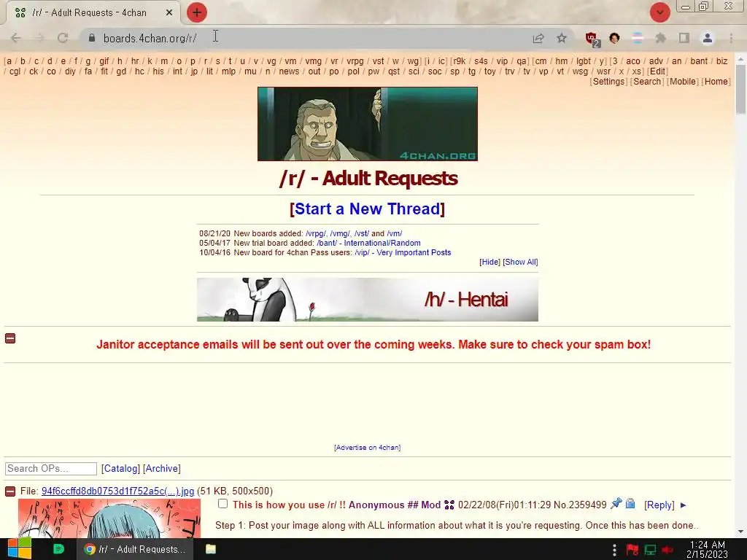Click Edit in the board list
The height and width of the screenshot is (560, 747).
pos(657,71)
